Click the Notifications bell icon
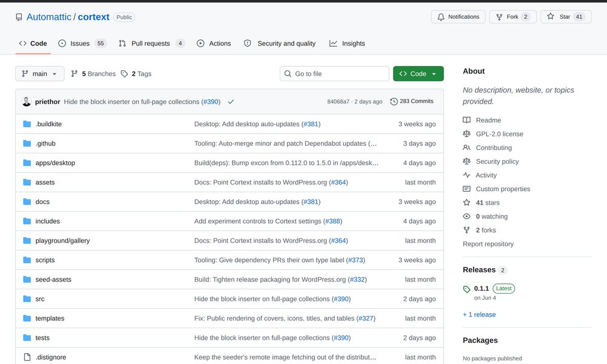The height and width of the screenshot is (364, 607). pos(441,17)
